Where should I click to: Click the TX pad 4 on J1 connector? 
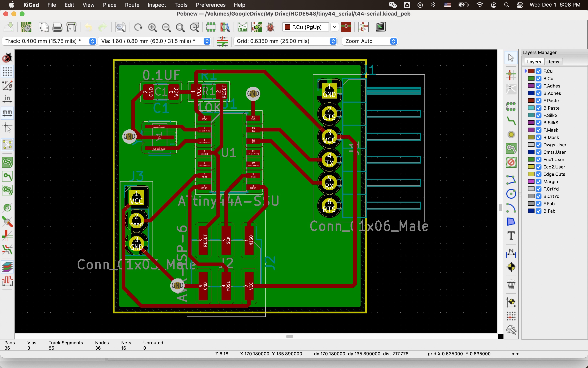point(329,160)
